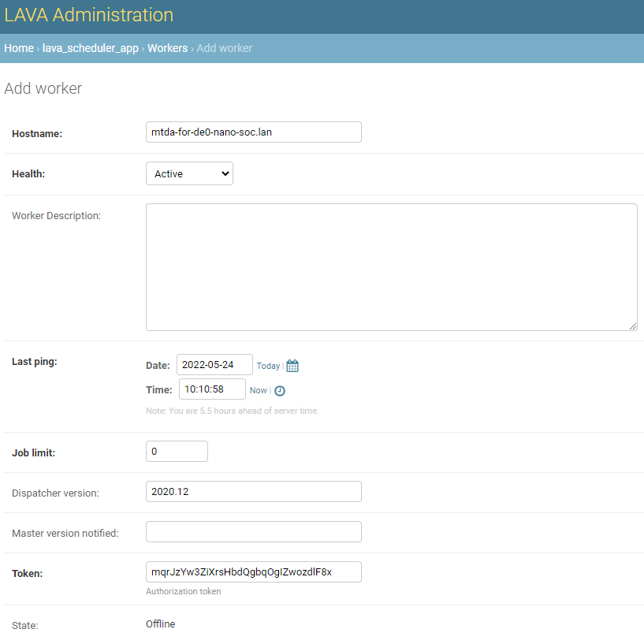Click the Hostname field label

[x=37, y=133]
